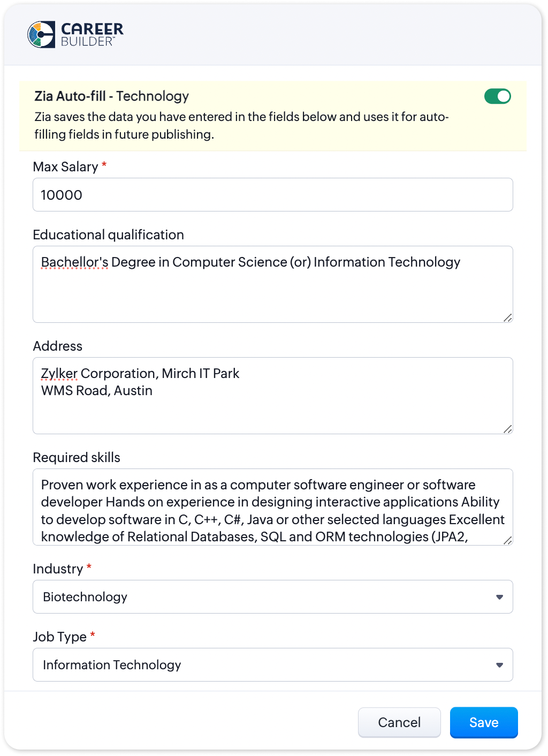
Task: Open the Job Type dropdown arrow
Action: pyautogui.click(x=499, y=665)
